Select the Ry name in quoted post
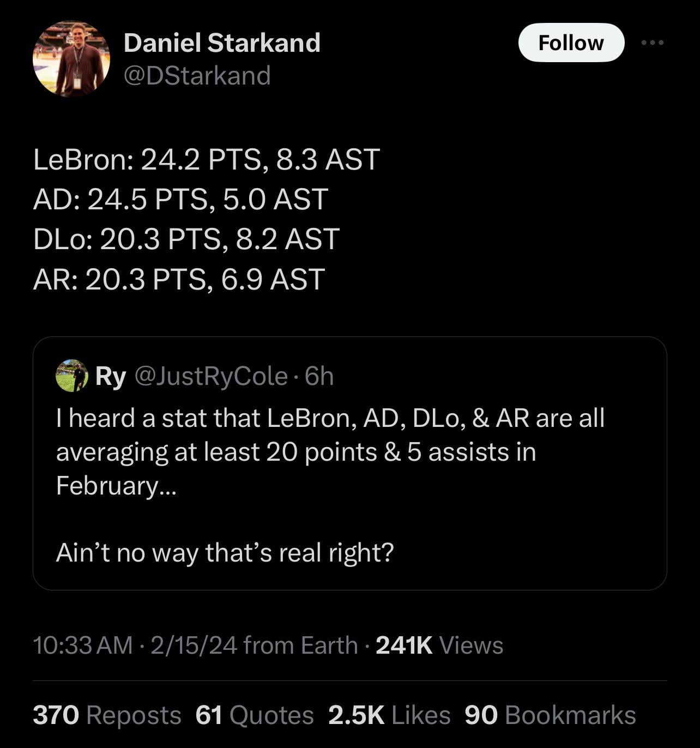The width and height of the screenshot is (700, 748). coord(111,376)
